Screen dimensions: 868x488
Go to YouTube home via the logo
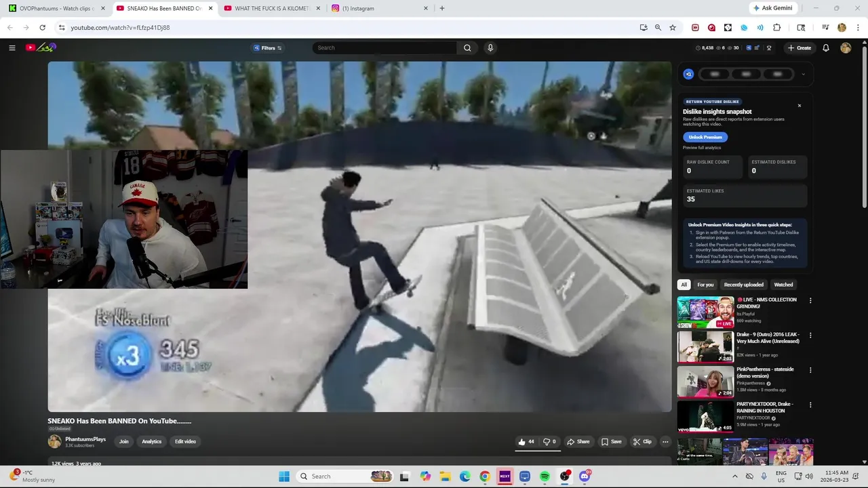[x=41, y=47]
